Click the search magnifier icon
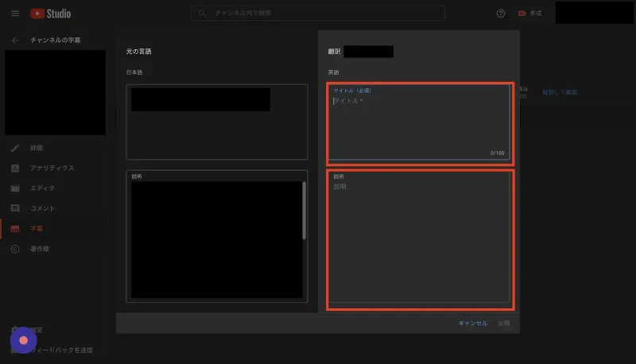This screenshot has width=636, height=364. click(x=202, y=14)
